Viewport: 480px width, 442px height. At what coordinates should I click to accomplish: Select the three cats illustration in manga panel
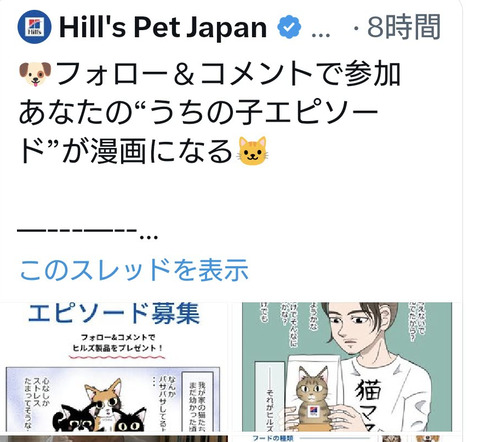(x=101, y=407)
